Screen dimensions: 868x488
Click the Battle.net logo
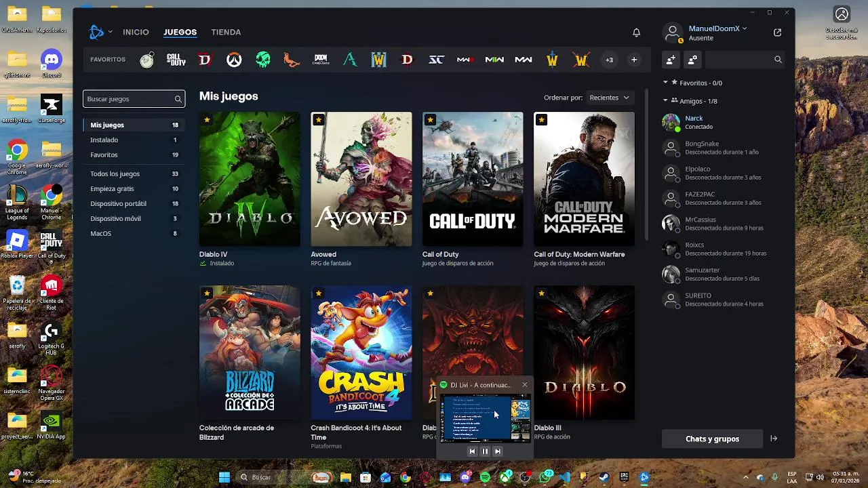point(96,32)
